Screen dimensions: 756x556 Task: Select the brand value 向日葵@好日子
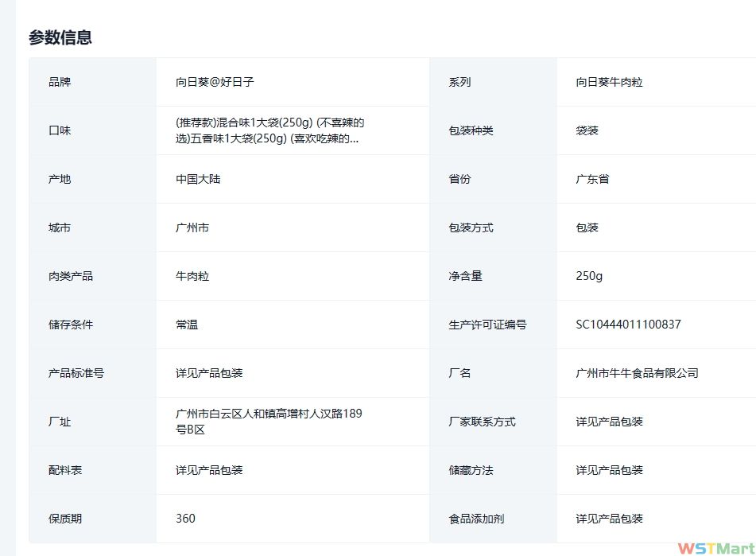215,82
